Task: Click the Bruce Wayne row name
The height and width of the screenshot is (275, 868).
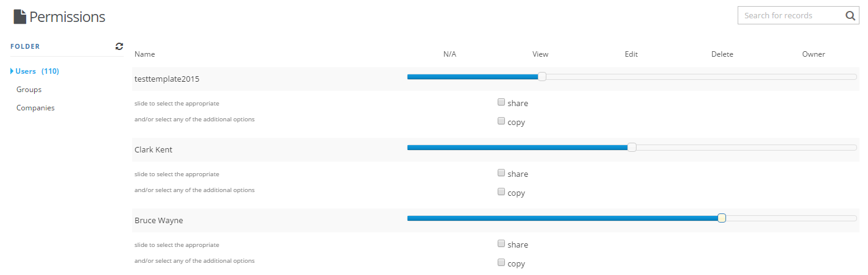Action: point(159,221)
